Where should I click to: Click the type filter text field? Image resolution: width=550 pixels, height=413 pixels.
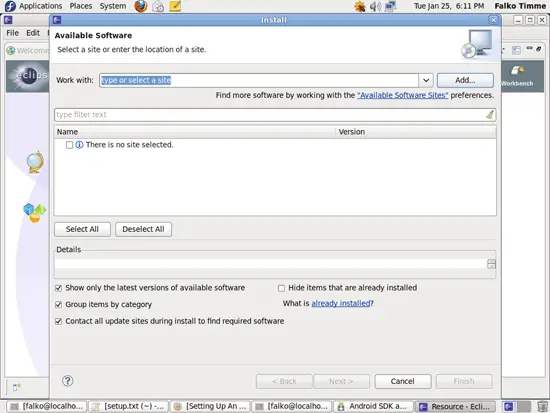(270, 115)
